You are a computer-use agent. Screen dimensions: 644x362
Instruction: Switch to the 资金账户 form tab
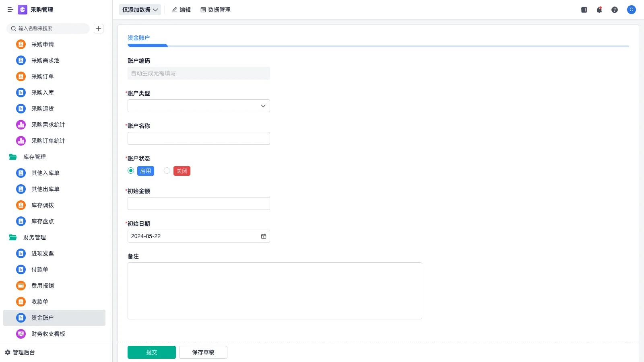(139, 38)
